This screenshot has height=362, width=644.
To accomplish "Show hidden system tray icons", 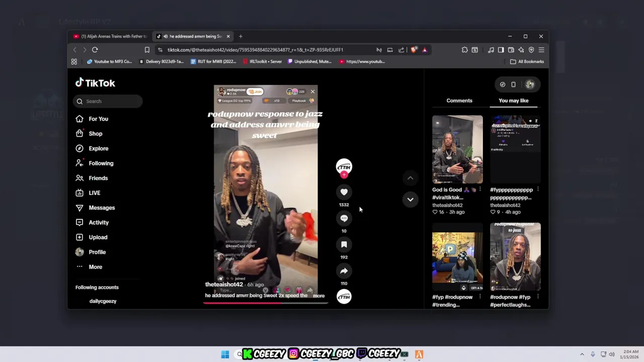I will click(x=582, y=354).
